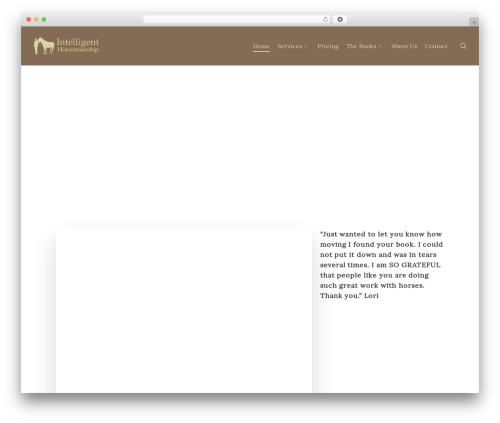The width and height of the screenshot is (500, 423).
Task: Open a new tab with the plus button
Action: coord(474,22)
